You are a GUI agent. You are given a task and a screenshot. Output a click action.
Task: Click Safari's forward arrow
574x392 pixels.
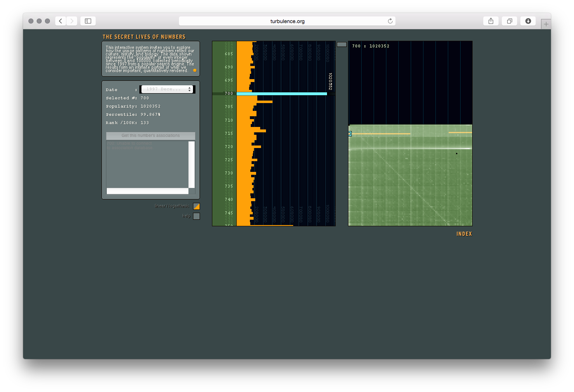[72, 21]
